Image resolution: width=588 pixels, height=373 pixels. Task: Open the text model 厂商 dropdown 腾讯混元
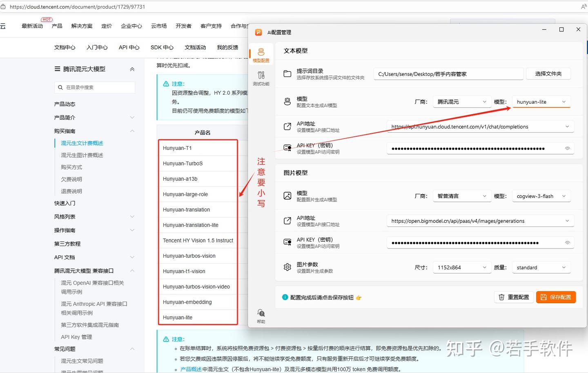pos(462,102)
